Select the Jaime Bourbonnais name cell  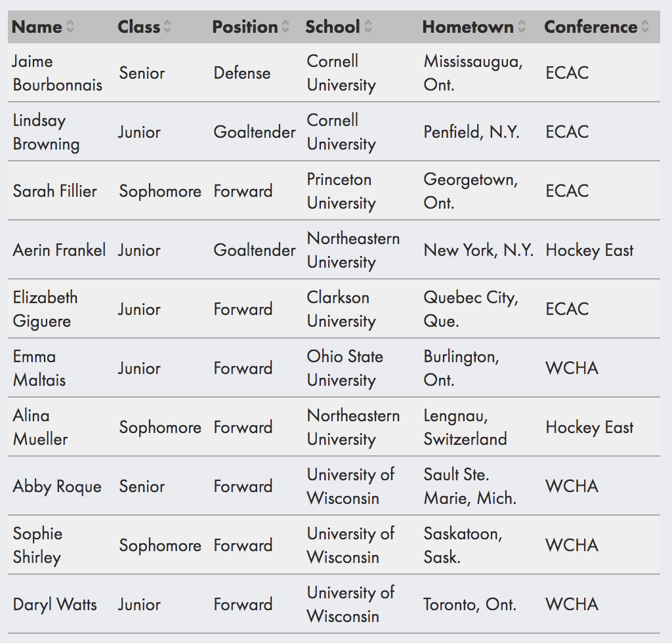58,73
